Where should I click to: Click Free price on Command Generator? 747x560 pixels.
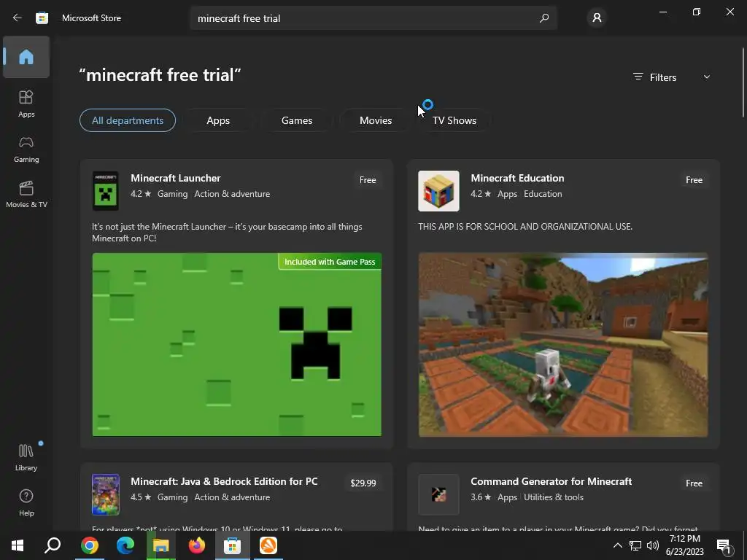tap(694, 483)
